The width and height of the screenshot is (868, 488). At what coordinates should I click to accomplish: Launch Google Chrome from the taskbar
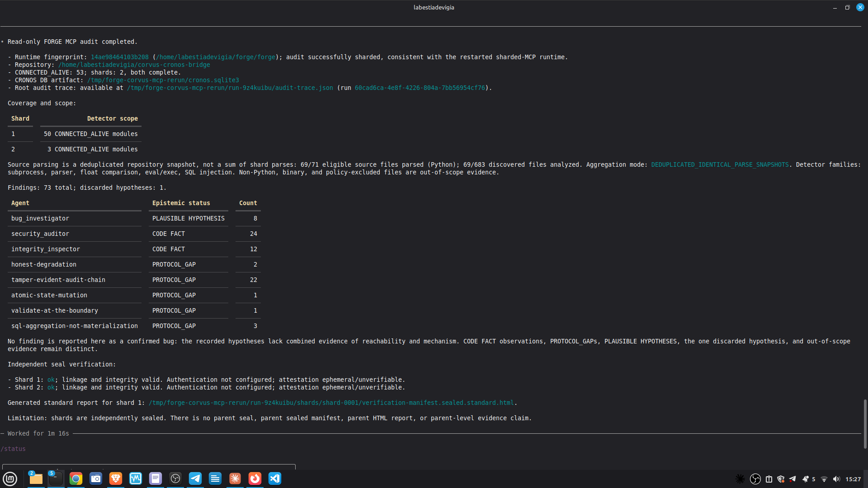(76, 479)
